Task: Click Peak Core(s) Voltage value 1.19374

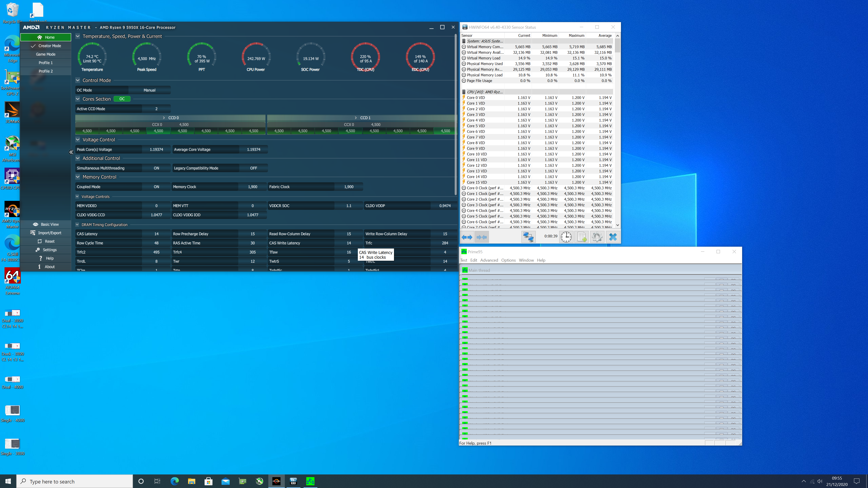Action: [x=156, y=150]
